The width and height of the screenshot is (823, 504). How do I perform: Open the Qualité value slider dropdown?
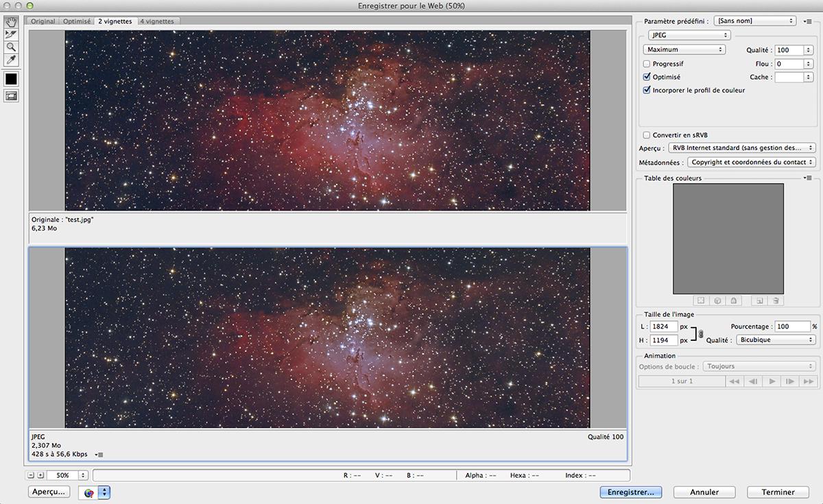809,50
